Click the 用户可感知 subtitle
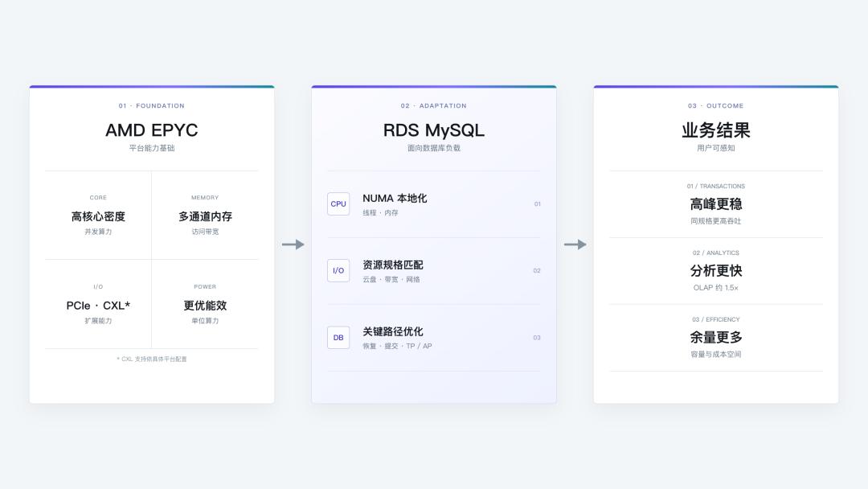Viewport: 868px width, 489px height. (716, 148)
